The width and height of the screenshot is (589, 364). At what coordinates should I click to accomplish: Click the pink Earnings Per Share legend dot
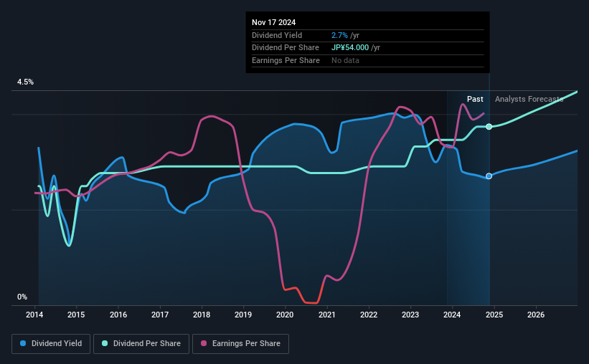click(x=204, y=343)
